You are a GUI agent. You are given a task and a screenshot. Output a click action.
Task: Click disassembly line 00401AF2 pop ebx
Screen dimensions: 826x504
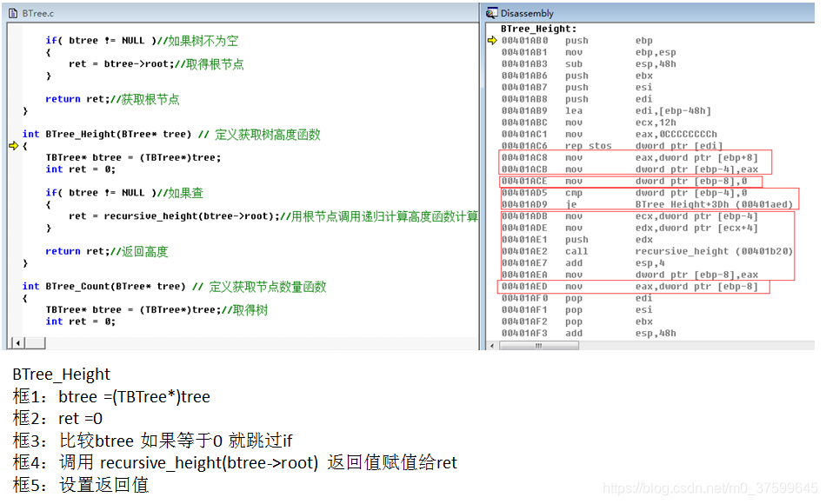point(576,322)
